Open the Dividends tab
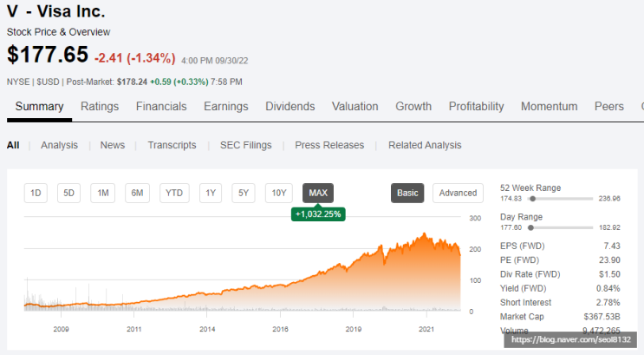Image resolution: width=644 pixels, height=355 pixels. click(290, 107)
